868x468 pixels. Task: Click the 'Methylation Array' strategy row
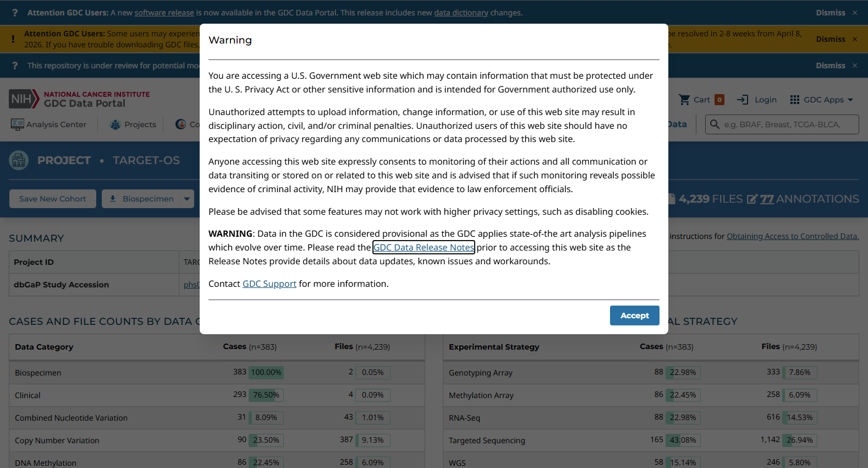651,395
